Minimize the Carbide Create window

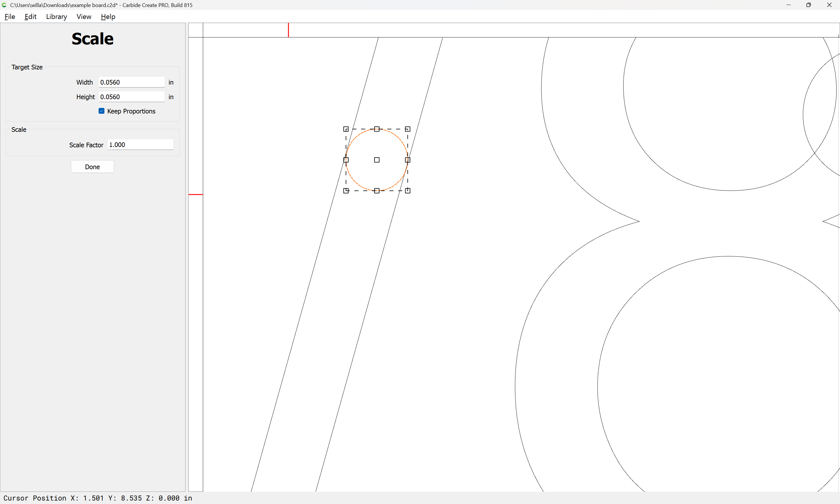coord(788,5)
